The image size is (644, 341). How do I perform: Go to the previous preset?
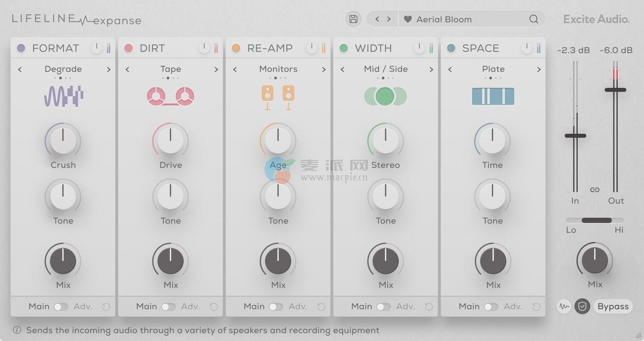tap(377, 19)
